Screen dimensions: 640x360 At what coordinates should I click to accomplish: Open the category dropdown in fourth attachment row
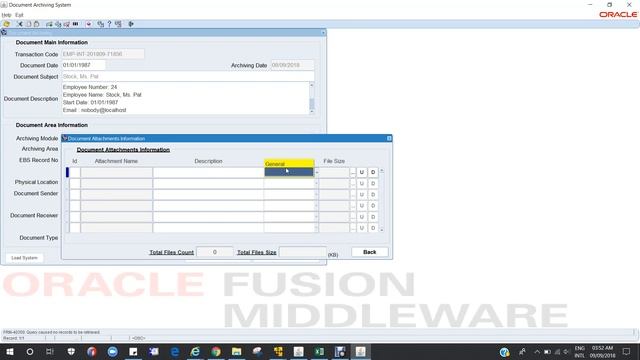(x=316, y=206)
